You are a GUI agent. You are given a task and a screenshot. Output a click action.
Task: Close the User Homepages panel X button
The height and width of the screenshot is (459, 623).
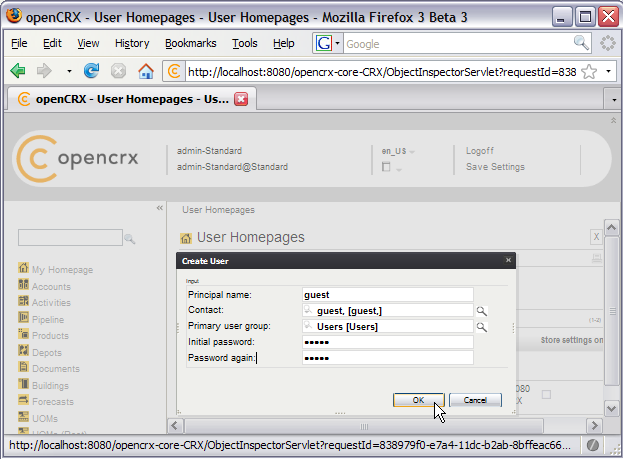point(596,237)
